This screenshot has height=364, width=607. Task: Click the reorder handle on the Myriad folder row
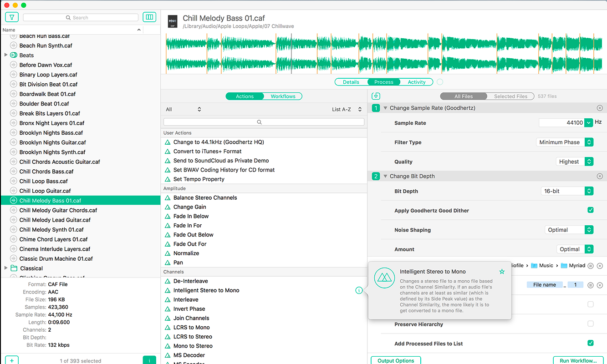(x=591, y=266)
